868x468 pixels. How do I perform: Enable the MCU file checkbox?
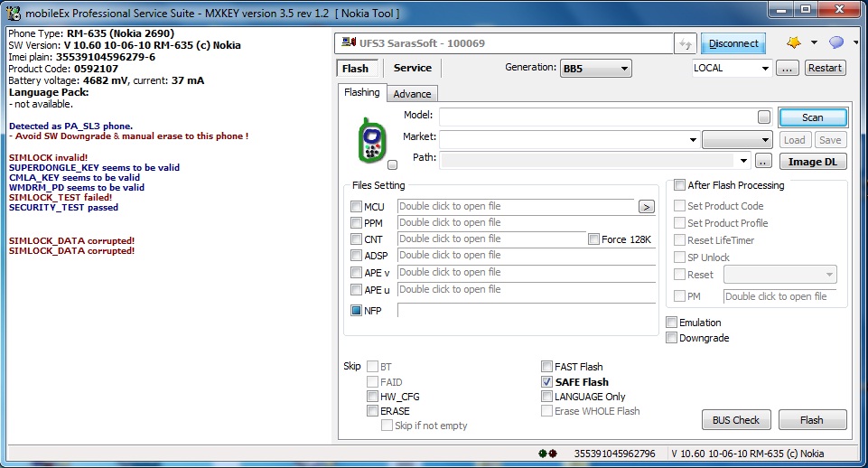pos(356,207)
